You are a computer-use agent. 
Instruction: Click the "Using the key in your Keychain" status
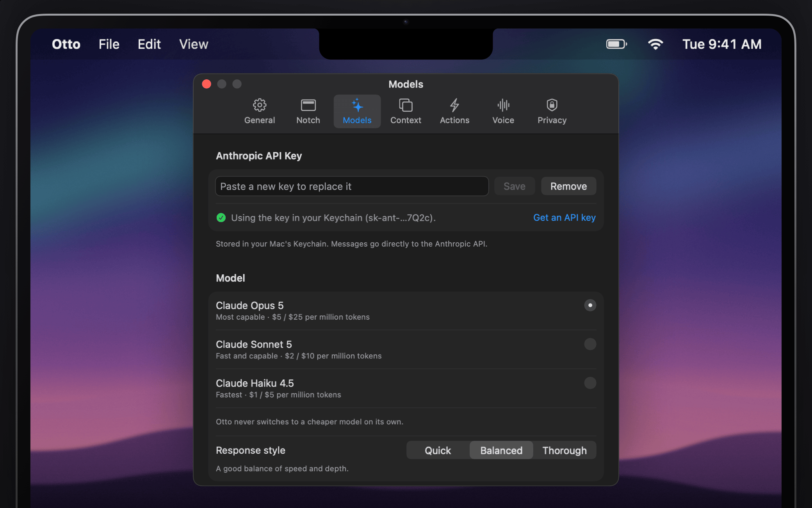click(x=333, y=218)
